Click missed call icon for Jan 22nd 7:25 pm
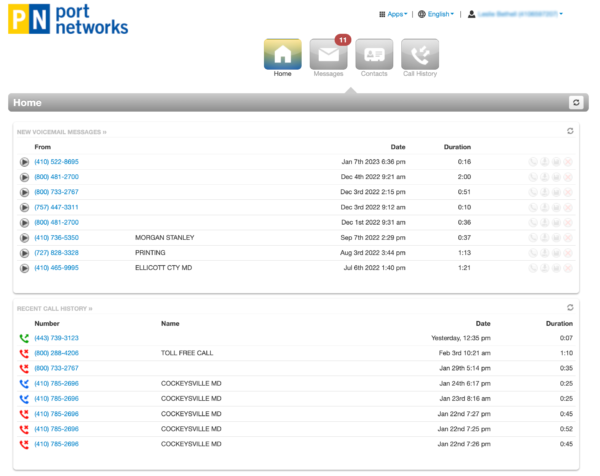The width and height of the screenshot is (600, 476). (x=24, y=429)
